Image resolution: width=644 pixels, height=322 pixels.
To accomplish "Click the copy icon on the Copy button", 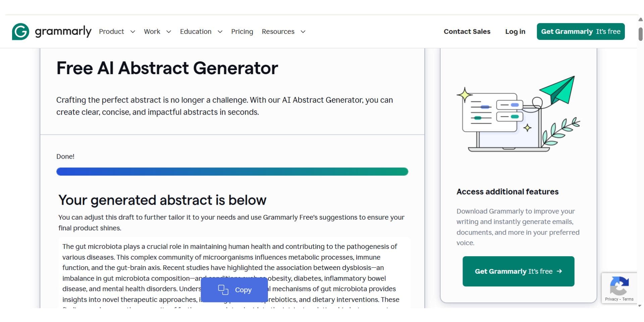I will tap(223, 289).
